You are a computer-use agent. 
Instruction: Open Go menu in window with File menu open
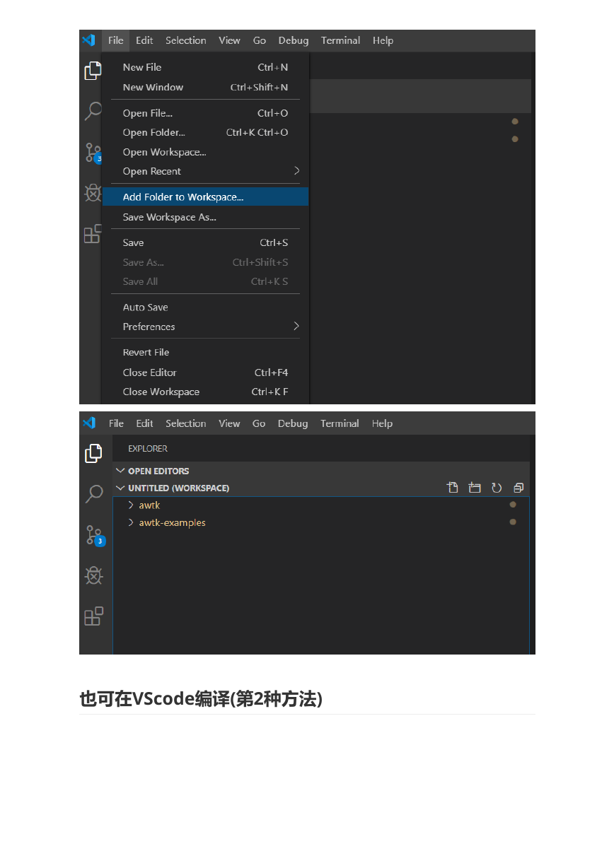pos(260,40)
